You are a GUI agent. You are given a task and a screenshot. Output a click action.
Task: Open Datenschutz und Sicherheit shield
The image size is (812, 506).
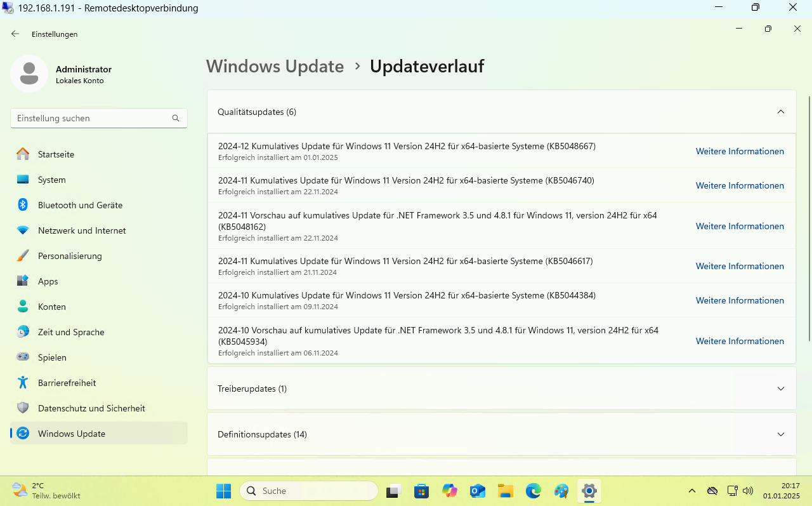pyautogui.click(x=23, y=408)
